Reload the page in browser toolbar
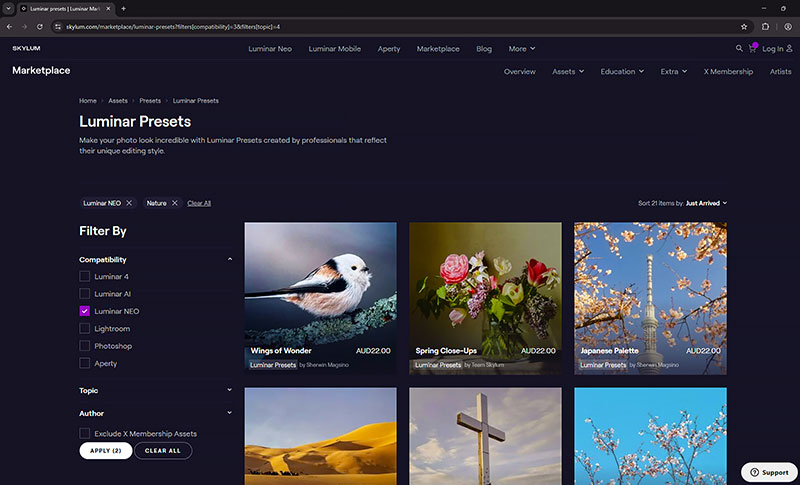 pos(39,26)
